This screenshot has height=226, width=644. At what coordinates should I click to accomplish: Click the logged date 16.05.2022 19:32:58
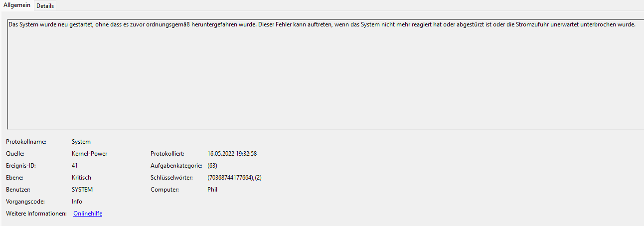click(x=232, y=154)
